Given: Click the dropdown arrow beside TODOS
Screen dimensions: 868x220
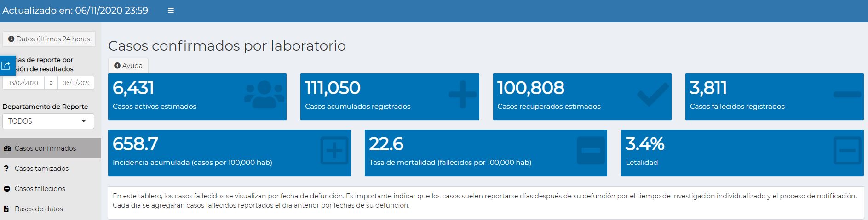Looking at the screenshot, I should tap(84, 121).
